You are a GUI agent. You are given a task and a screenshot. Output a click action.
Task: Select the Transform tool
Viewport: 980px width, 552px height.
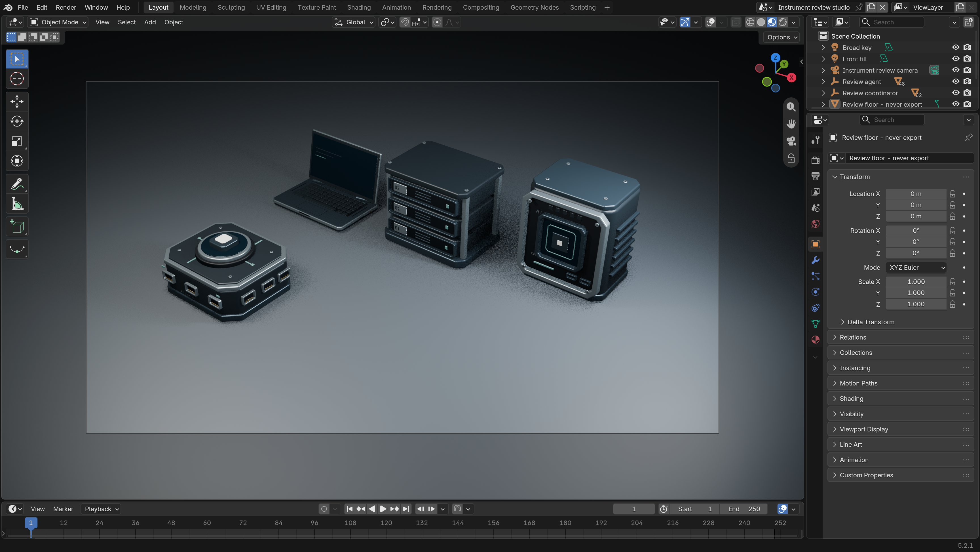(x=17, y=161)
